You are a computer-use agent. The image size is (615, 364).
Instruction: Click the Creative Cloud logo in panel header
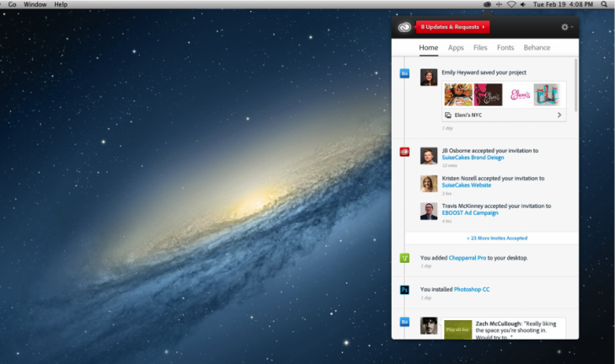(x=404, y=27)
